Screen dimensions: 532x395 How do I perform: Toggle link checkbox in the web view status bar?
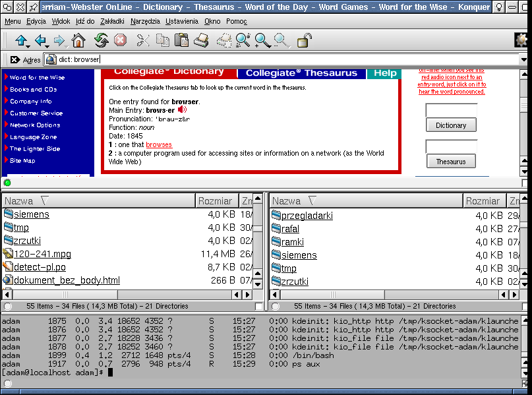(524, 183)
